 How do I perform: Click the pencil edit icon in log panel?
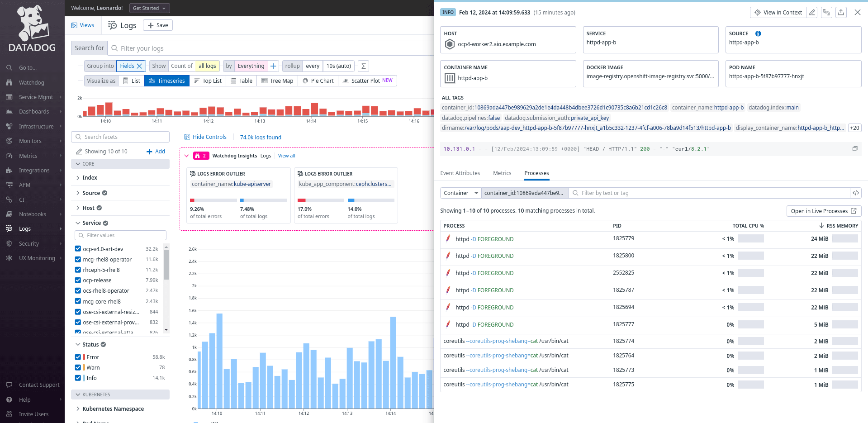(x=811, y=12)
